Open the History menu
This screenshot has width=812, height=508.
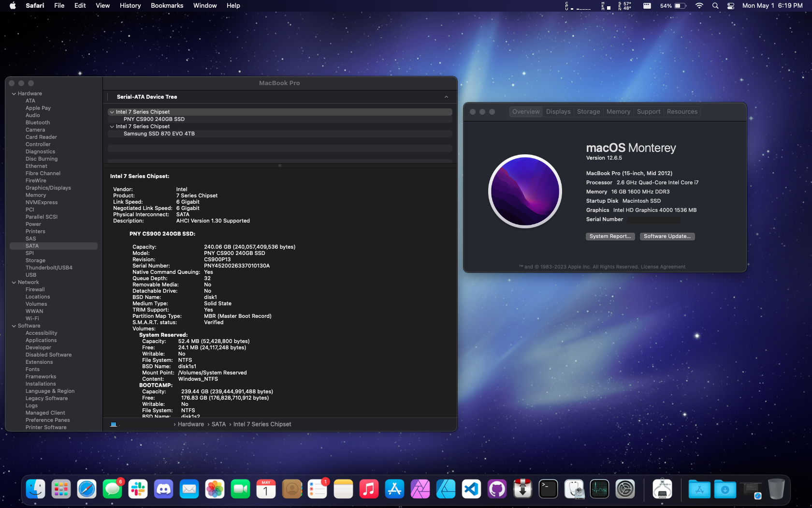coord(130,6)
